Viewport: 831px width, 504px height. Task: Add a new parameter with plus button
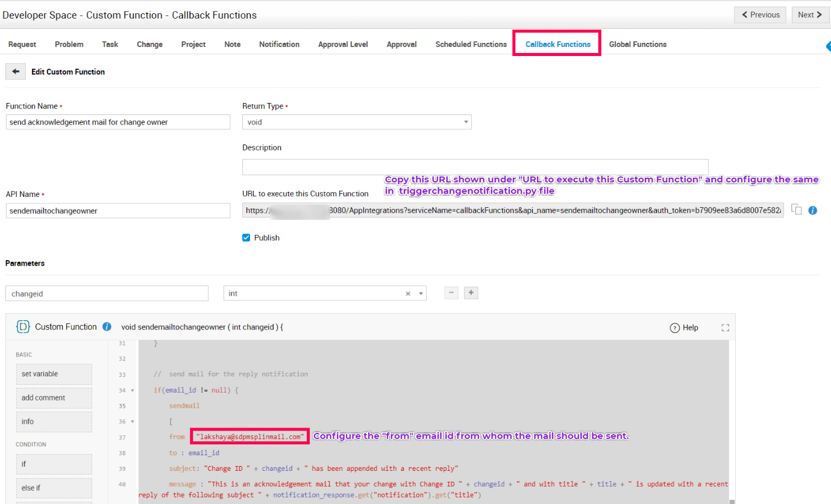(x=471, y=293)
